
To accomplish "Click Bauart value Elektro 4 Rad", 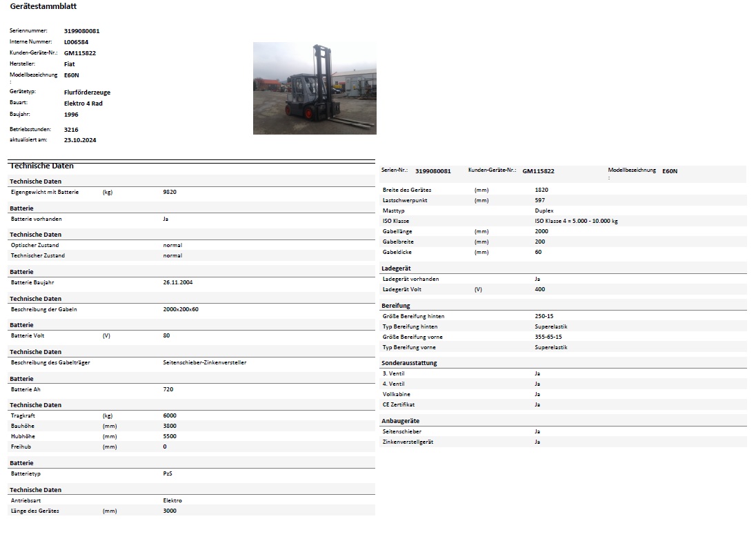I will click(83, 104).
